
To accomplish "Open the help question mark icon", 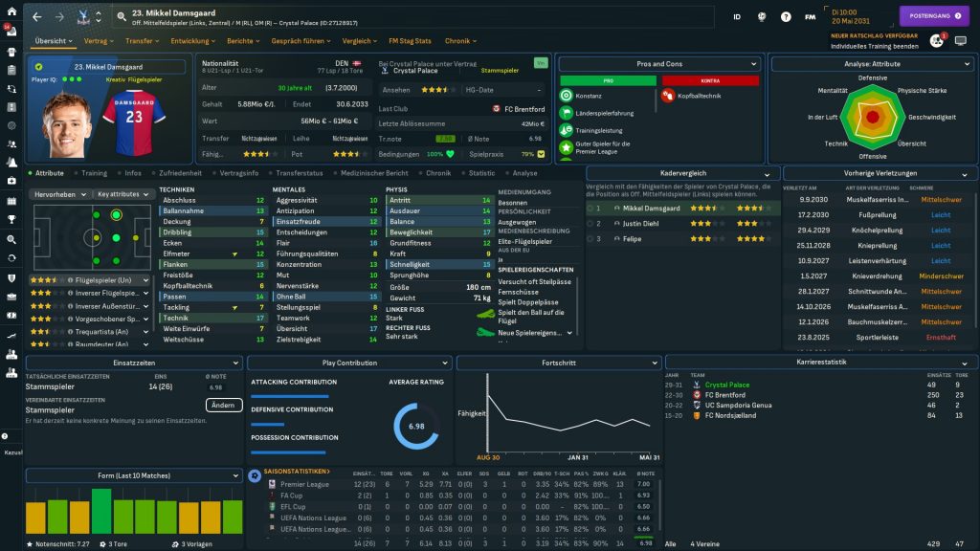I will tap(786, 16).
